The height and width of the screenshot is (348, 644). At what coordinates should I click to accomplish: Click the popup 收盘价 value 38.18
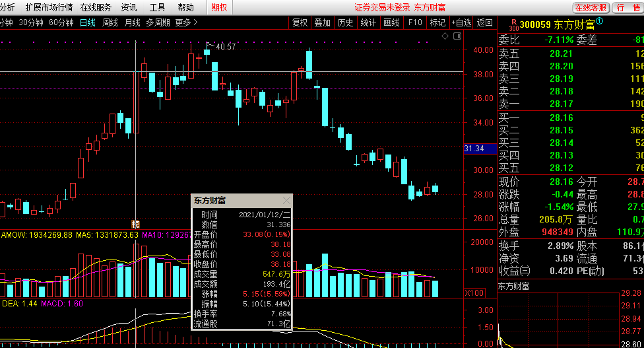pyautogui.click(x=280, y=264)
